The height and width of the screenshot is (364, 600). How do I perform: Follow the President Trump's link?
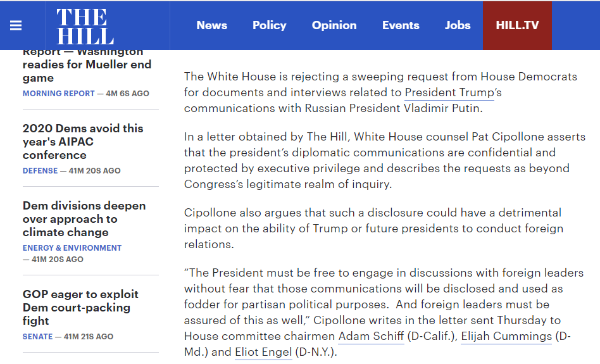click(453, 93)
